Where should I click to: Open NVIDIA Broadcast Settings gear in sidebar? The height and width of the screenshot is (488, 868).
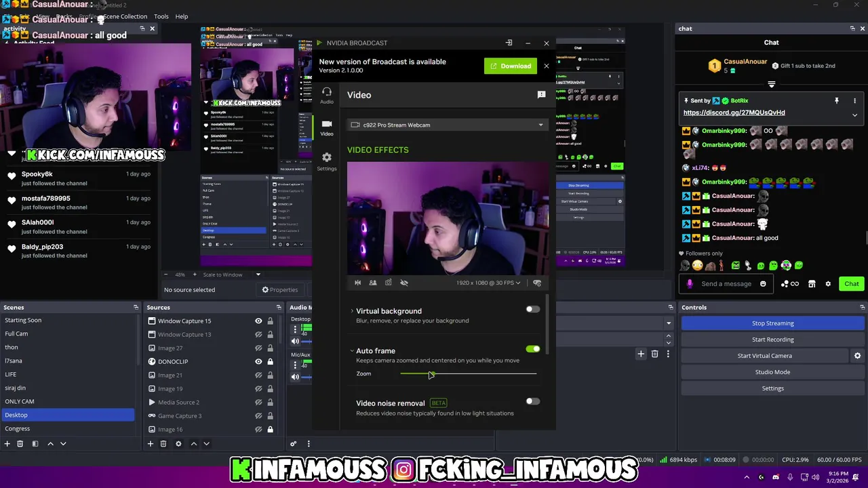pos(326,161)
